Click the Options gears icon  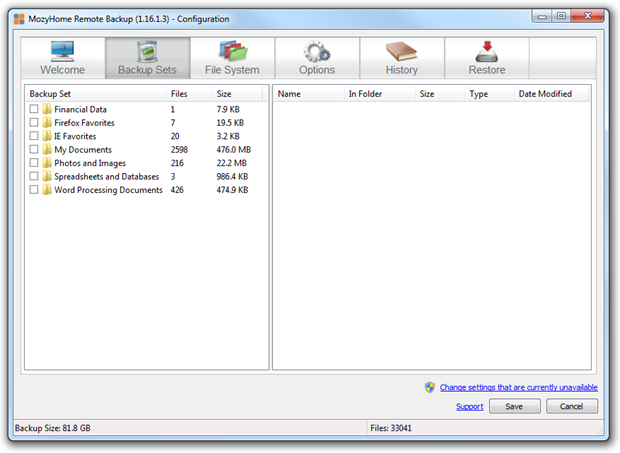(x=317, y=51)
